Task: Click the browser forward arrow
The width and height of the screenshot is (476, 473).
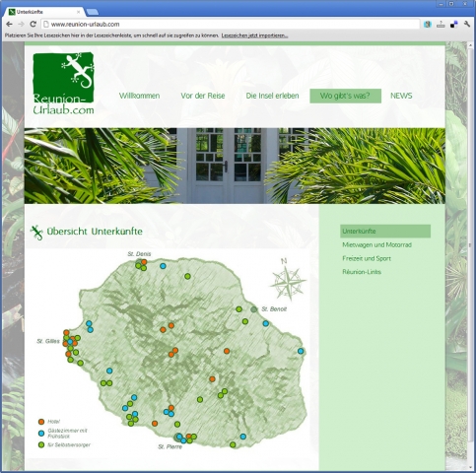Action: 21,24
